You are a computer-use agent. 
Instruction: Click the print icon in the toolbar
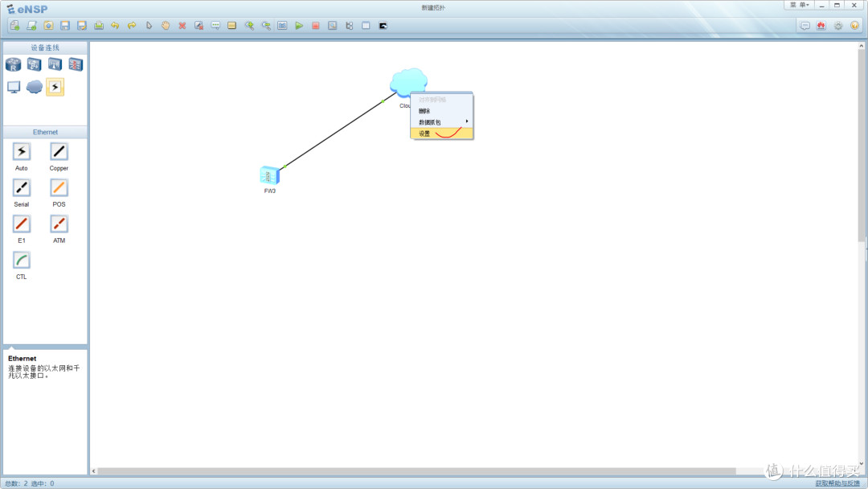tap(99, 26)
